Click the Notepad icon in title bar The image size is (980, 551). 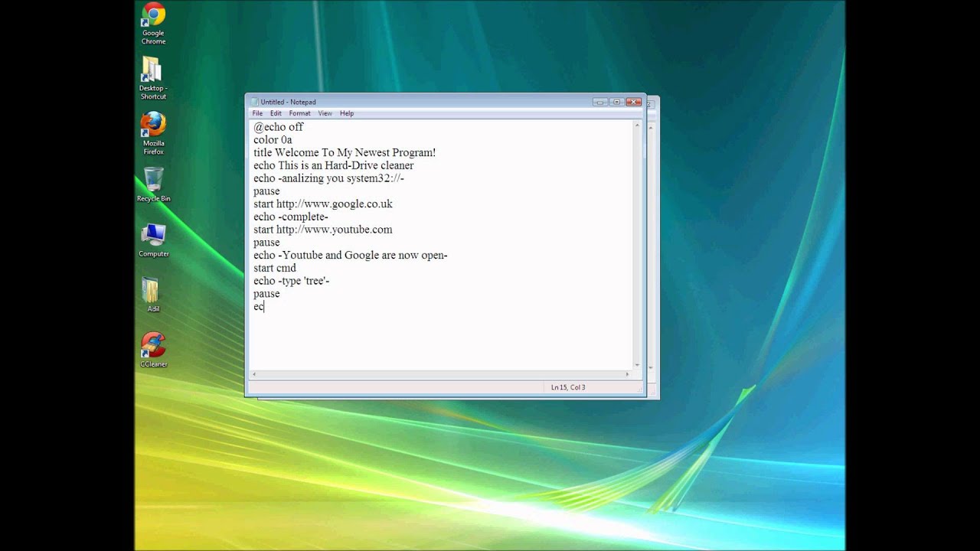click(x=255, y=102)
